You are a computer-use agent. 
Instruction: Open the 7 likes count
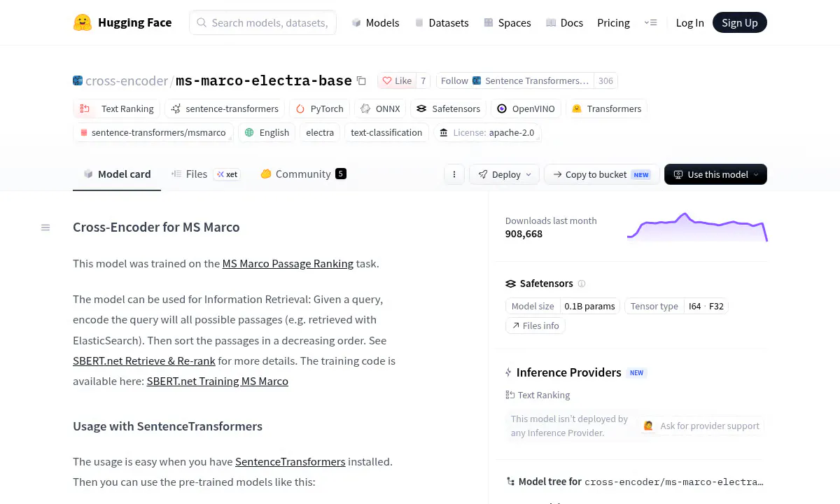tap(423, 80)
